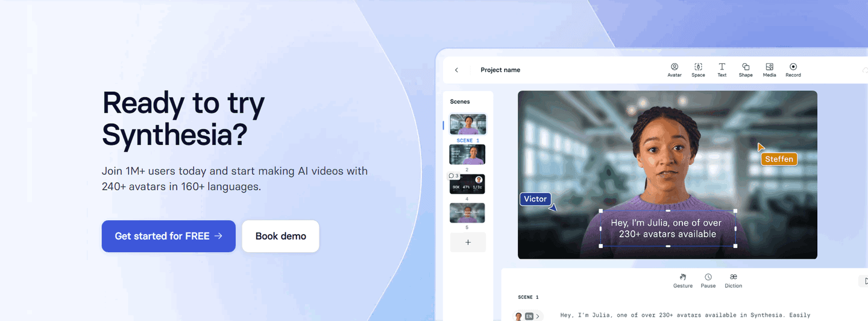The width and height of the screenshot is (868, 321).
Task: Select the Avatar tool icon
Action: click(x=675, y=70)
